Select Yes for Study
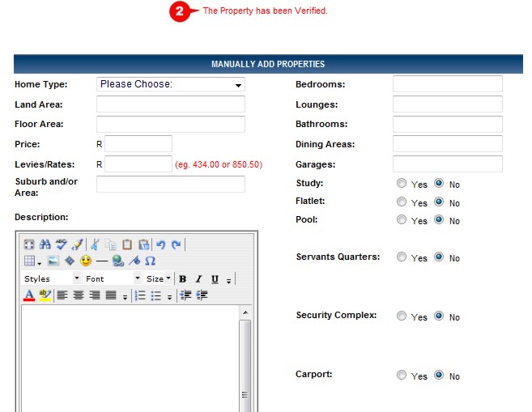The width and height of the screenshot is (532, 412). pyautogui.click(x=402, y=183)
